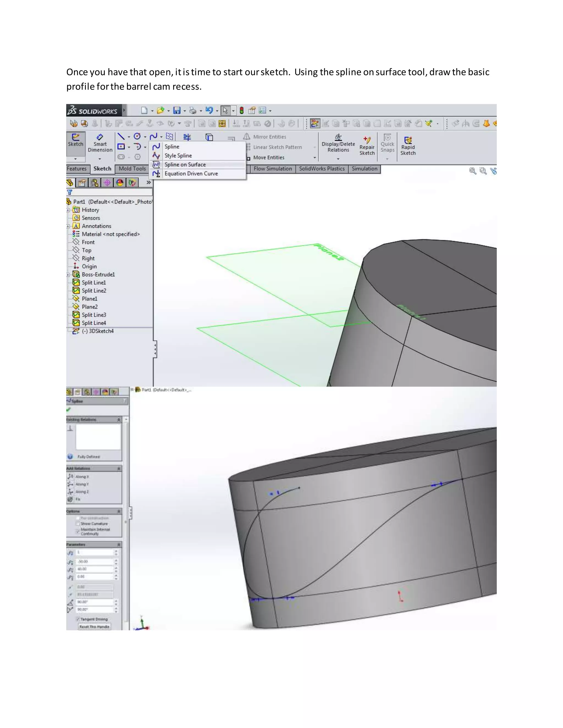This screenshot has height=728, width=563.
Task: Select the Line sketch tool
Action: coord(121,136)
